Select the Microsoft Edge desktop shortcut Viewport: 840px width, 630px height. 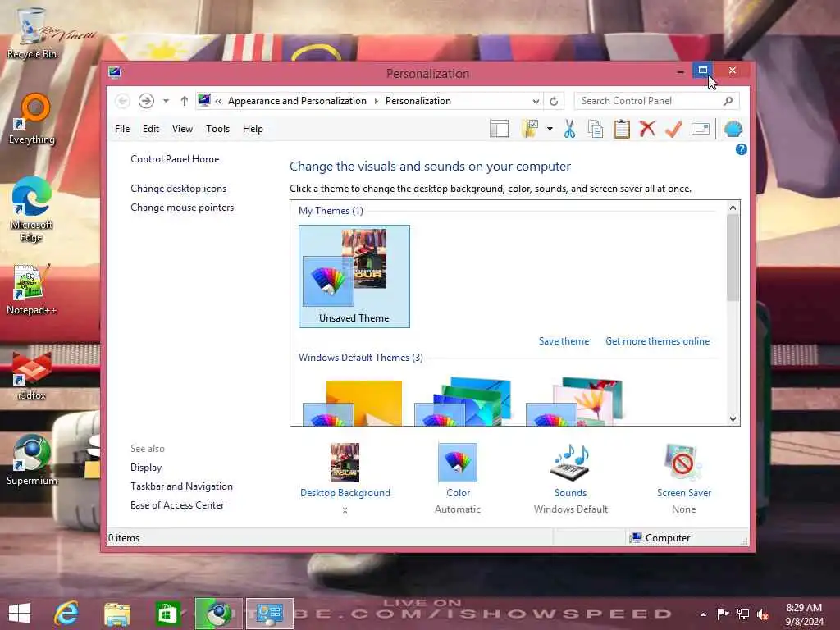click(x=32, y=210)
